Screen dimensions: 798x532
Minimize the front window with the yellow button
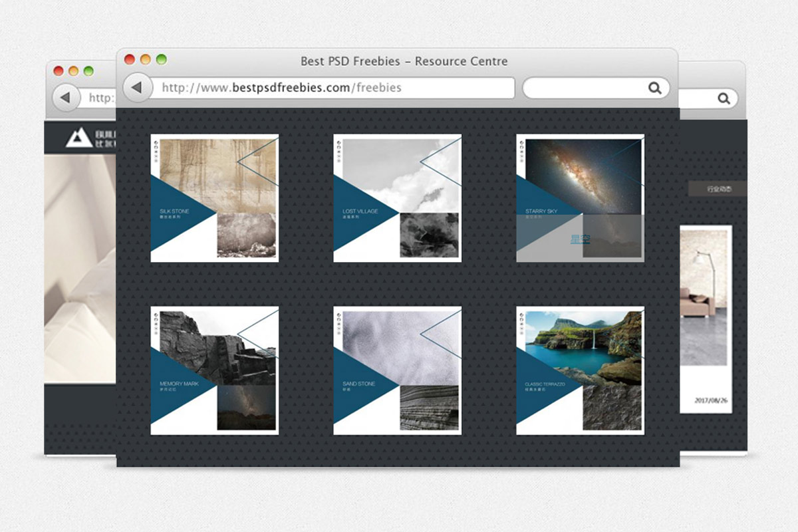[x=146, y=60]
